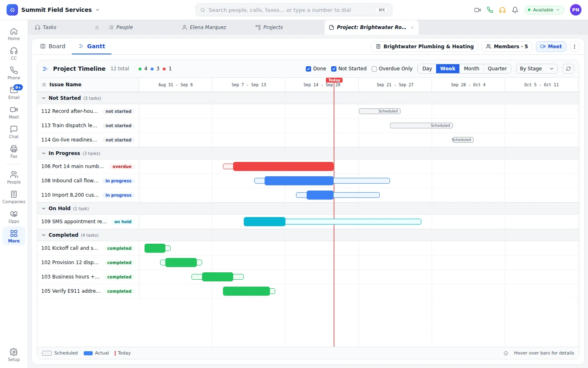Open the Phone sidebar icon

click(14, 74)
